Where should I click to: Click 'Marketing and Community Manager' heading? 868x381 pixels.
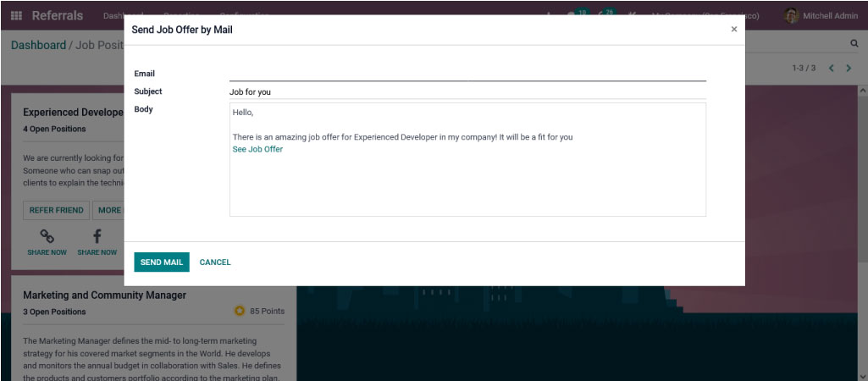pos(105,295)
